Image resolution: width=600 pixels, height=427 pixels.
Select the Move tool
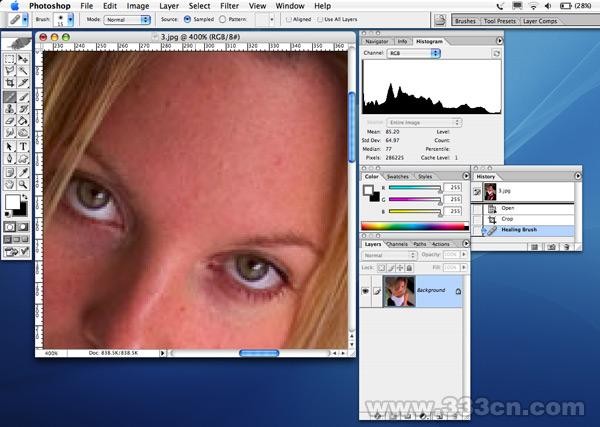click(23, 59)
